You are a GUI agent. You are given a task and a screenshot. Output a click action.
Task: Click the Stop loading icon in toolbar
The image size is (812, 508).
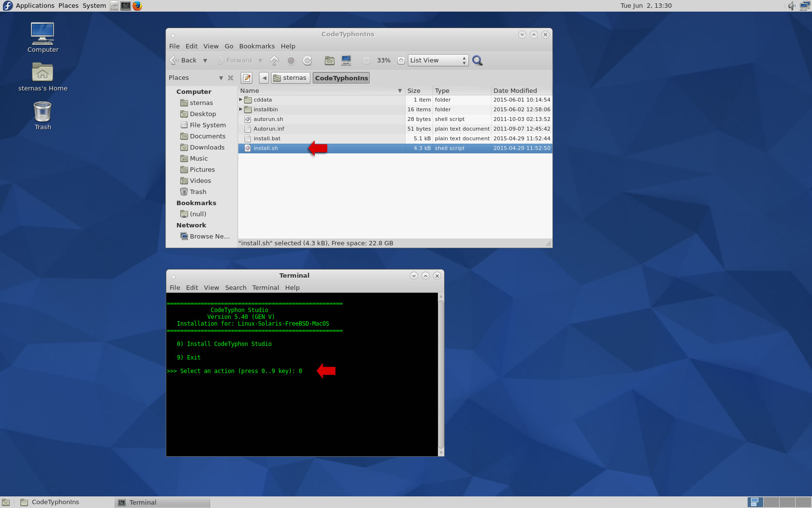291,60
